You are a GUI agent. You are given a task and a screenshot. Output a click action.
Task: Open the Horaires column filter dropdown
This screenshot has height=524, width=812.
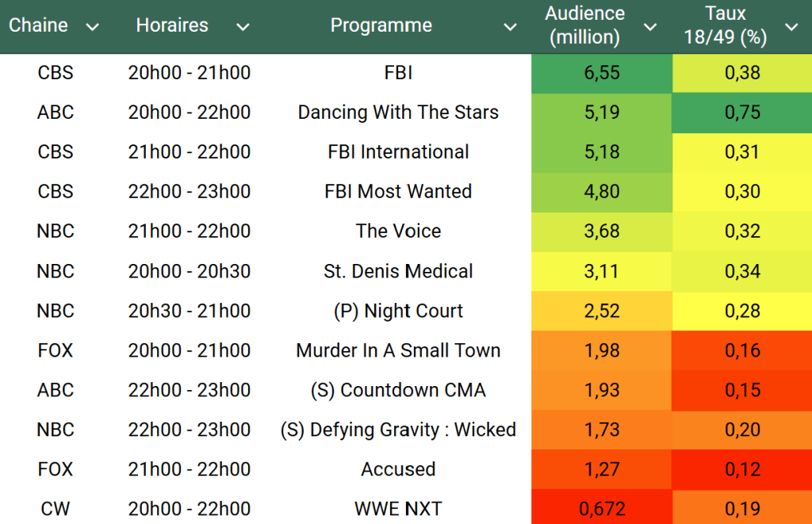click(243, 27)
